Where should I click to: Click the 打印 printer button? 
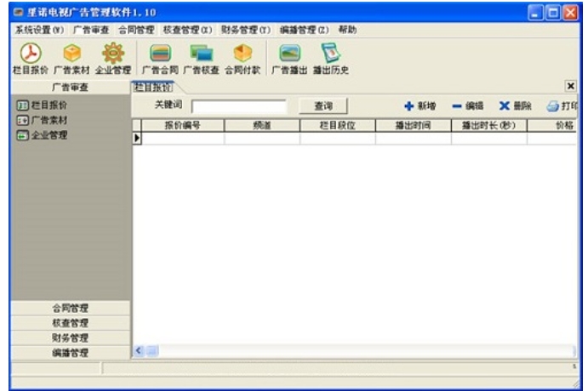click(x=562, y=106)
